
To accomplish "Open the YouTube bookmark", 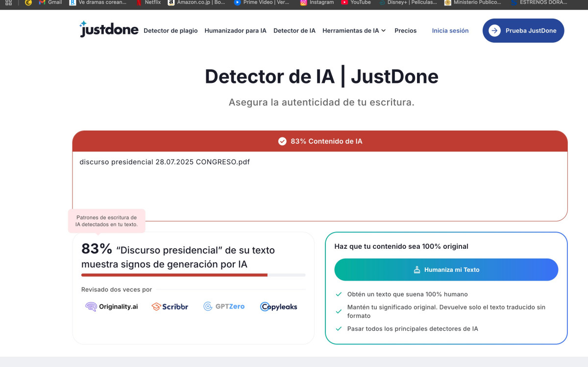I will click(x=356, y=2).
